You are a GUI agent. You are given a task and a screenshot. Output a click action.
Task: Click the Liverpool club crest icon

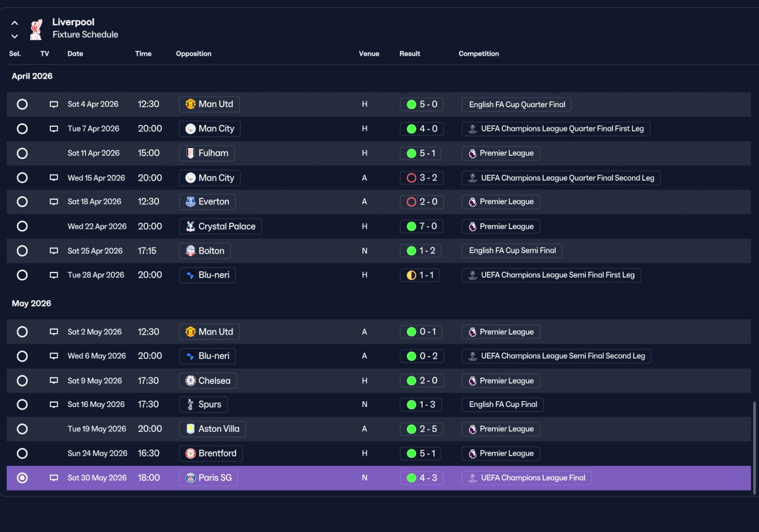click(x=36, y=29)
